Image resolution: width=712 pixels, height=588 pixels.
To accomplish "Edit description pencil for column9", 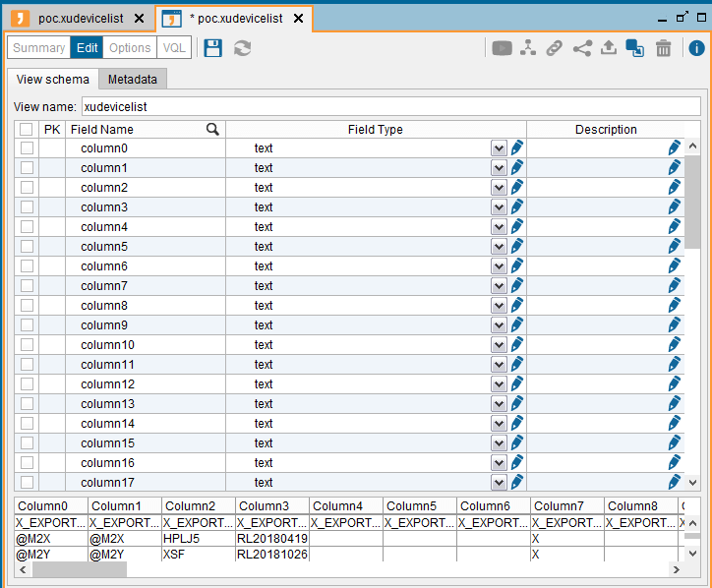I will [675, 325].
